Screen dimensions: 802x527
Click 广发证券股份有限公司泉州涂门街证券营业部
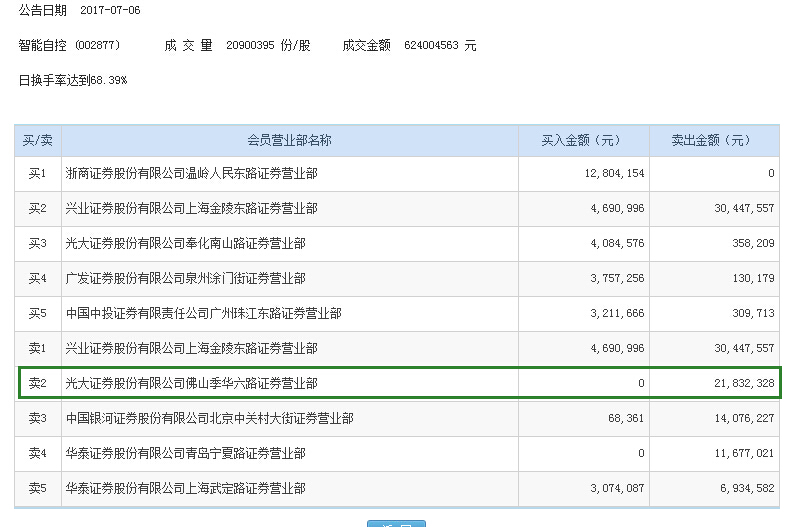tap(186, 278)
